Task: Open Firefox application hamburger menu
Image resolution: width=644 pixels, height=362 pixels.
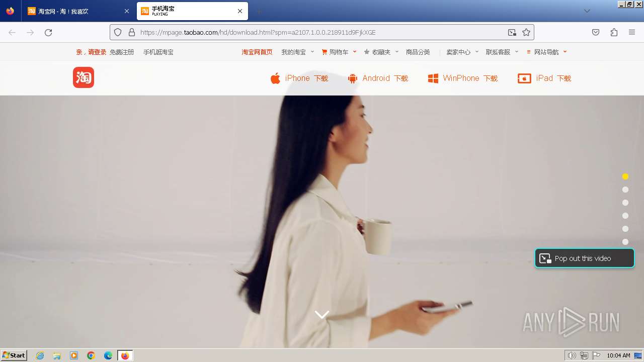Action: (x=632, y=33)
